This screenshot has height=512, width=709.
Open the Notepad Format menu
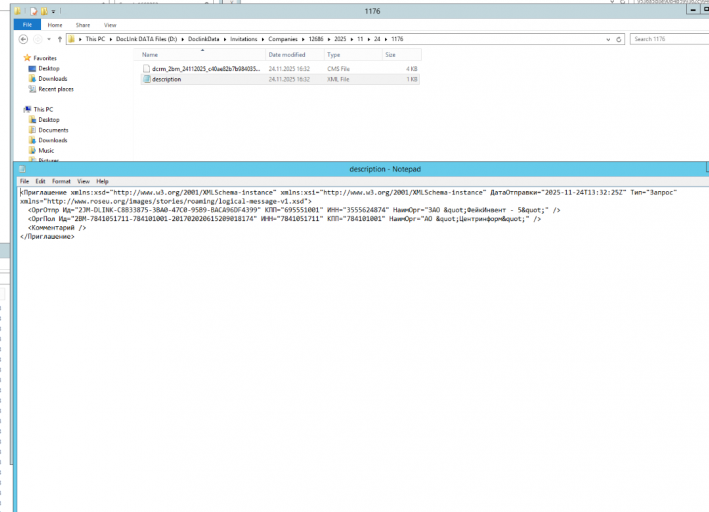point(61,181)
